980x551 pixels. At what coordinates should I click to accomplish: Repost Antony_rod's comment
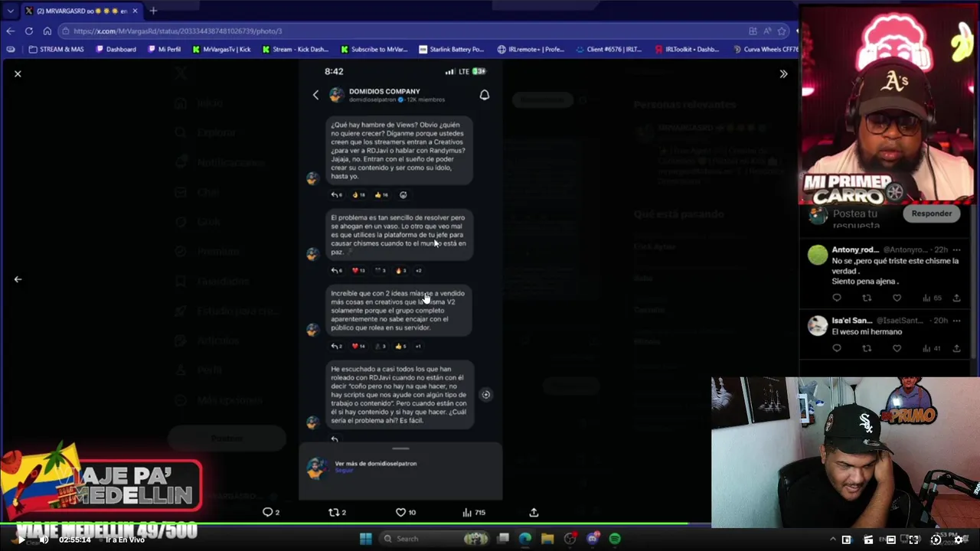pos(867,298)
